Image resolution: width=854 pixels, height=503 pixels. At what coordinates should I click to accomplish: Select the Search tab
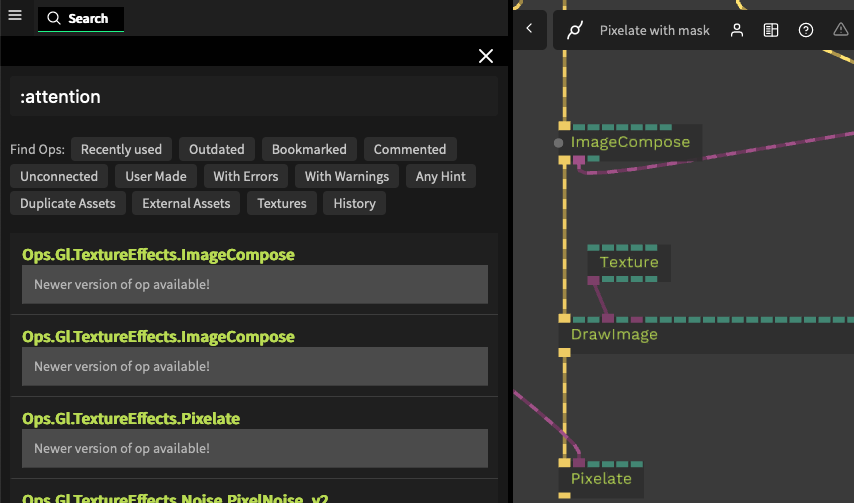click(x=81, y=19)
